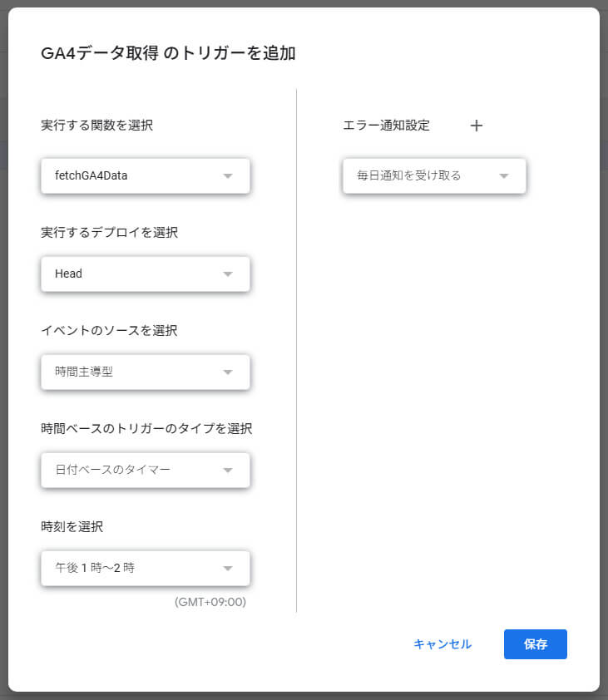Image resolution: width=608 pixels, height=700 pixels.
Task: Click the arrow icon on 日付ベースのタイマー field
Action: [x=229, y=470]
